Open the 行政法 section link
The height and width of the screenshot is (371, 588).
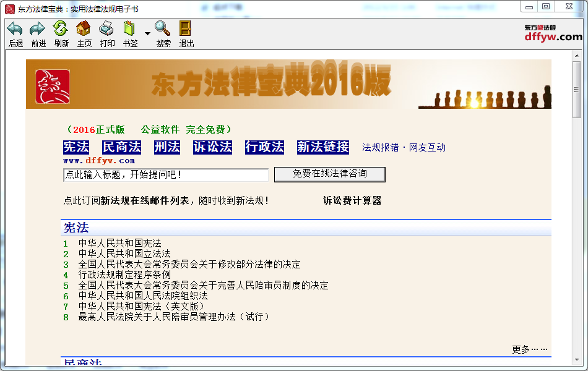coord(266,147)
